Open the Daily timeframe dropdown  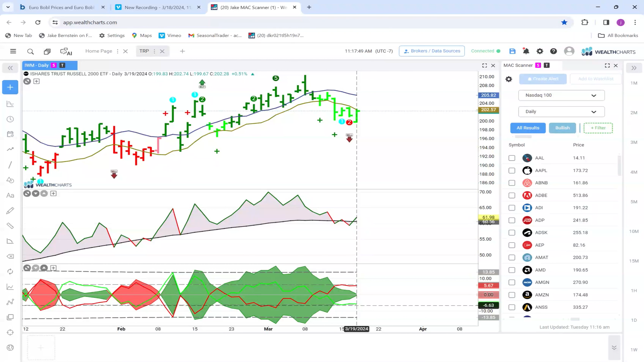point(561,112)
